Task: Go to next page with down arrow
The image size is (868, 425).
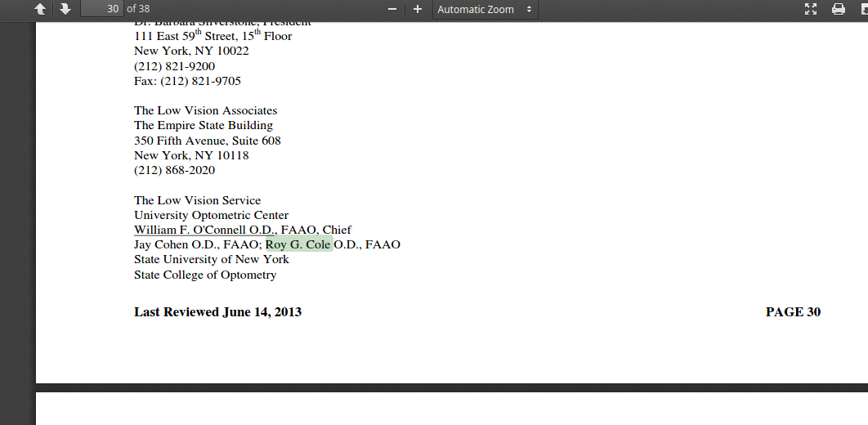Action: pyautogui.click(x=65, y=9)
